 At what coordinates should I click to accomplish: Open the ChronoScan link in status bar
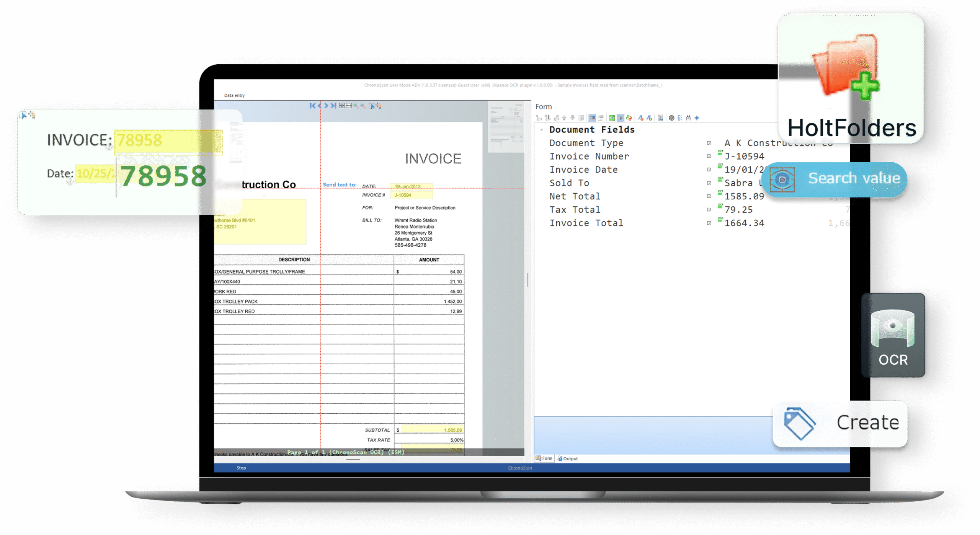(x=520, y=468)
